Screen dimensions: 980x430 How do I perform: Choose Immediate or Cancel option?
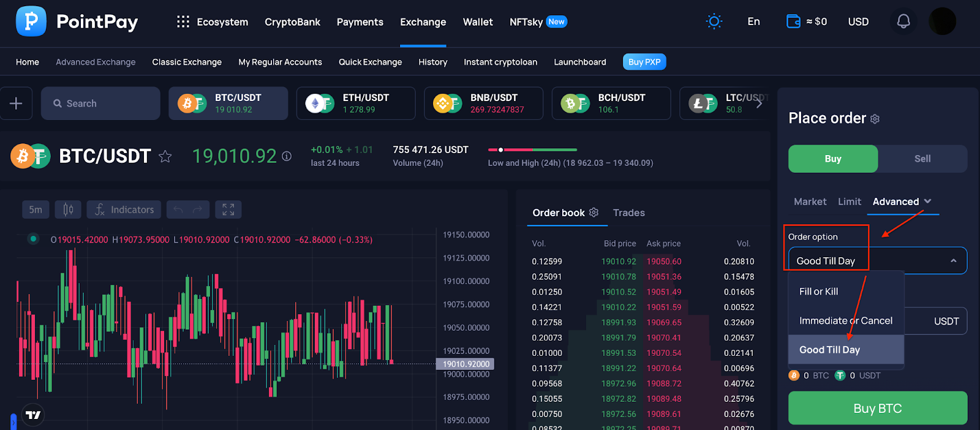[x=846, y=320]
